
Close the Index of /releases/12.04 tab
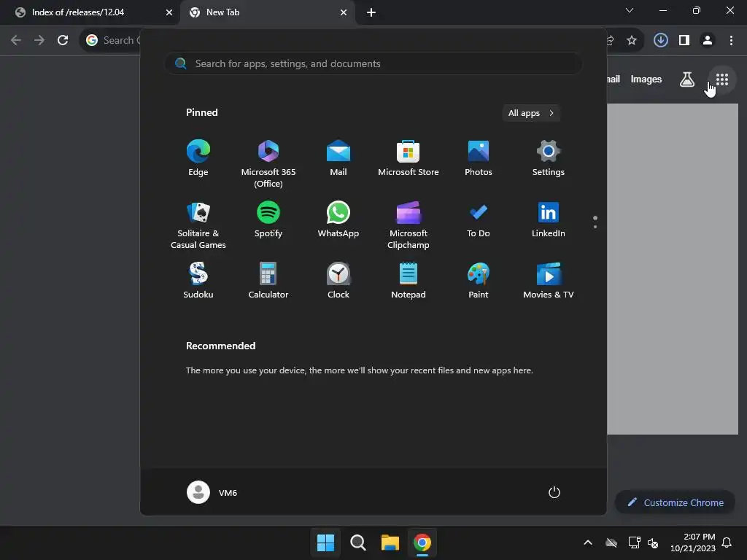click(169, 12)
